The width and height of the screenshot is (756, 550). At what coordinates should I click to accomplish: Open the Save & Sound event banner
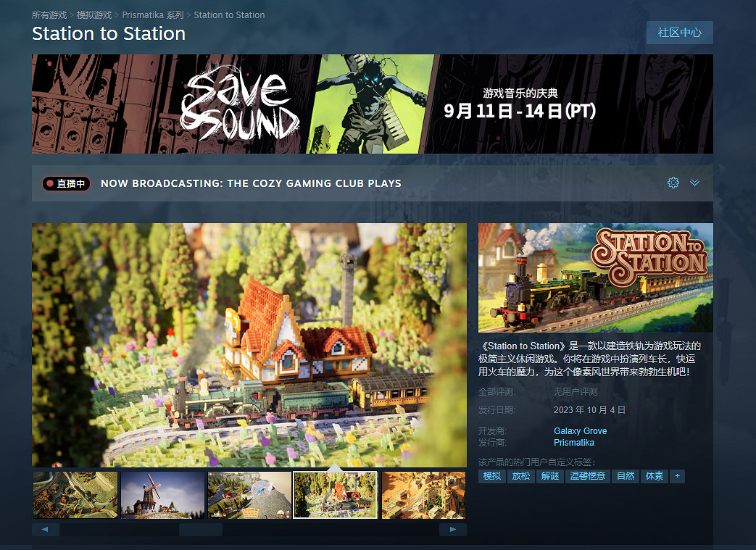[x=372, y=104]
